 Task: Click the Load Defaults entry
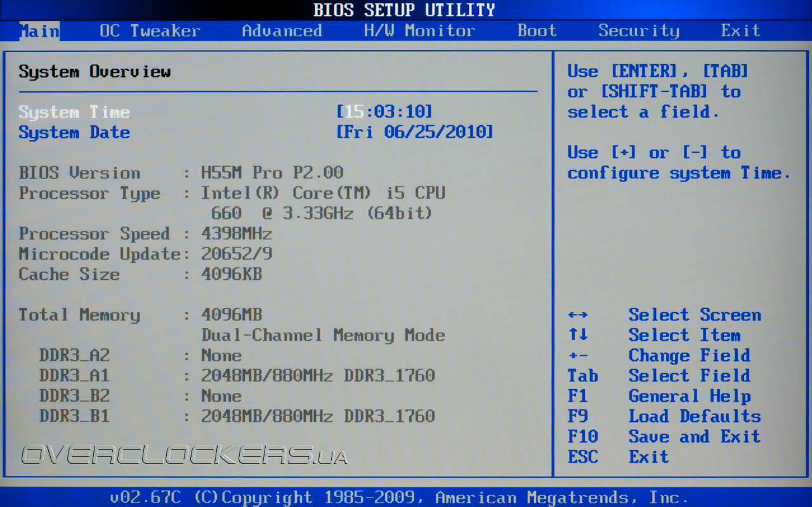tap(695, 417)
